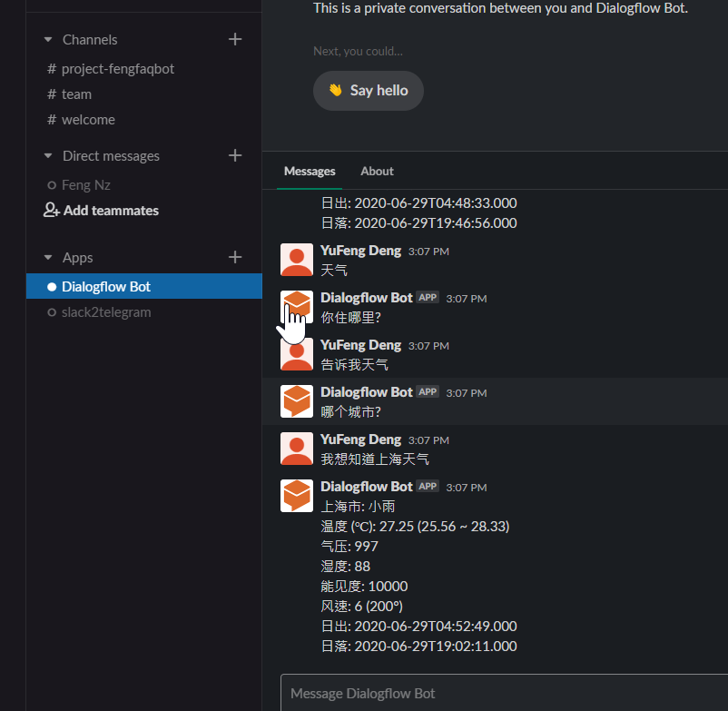
Task: Click the 3:07 PM timestamp above "哪个城市?"
Action: tap(467, 393)
